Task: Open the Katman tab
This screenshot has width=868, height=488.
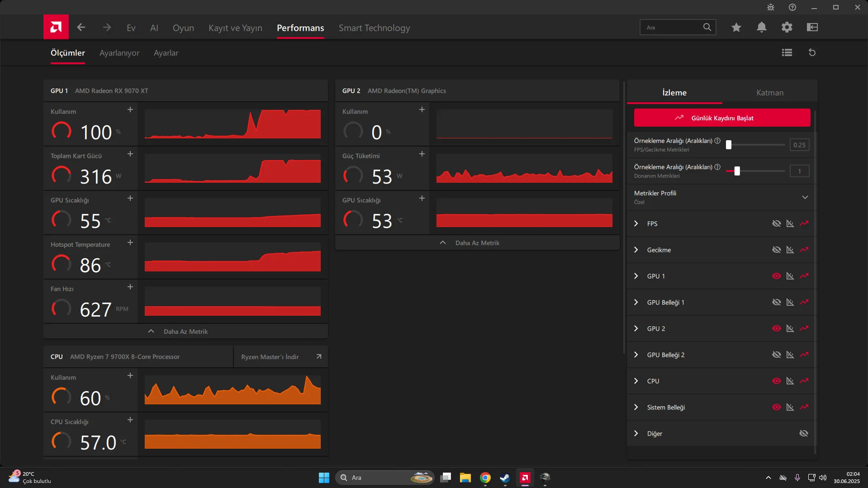Action: [769, 93]
